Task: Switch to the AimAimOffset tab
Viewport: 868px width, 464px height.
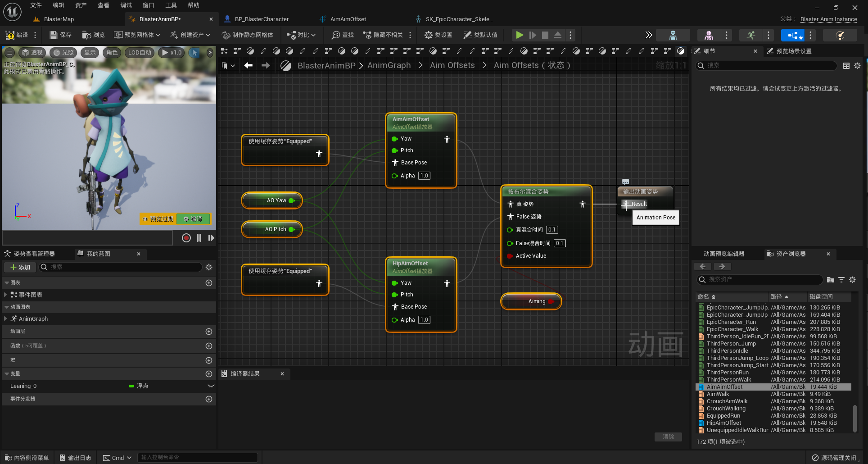Action: pos(348,19)
